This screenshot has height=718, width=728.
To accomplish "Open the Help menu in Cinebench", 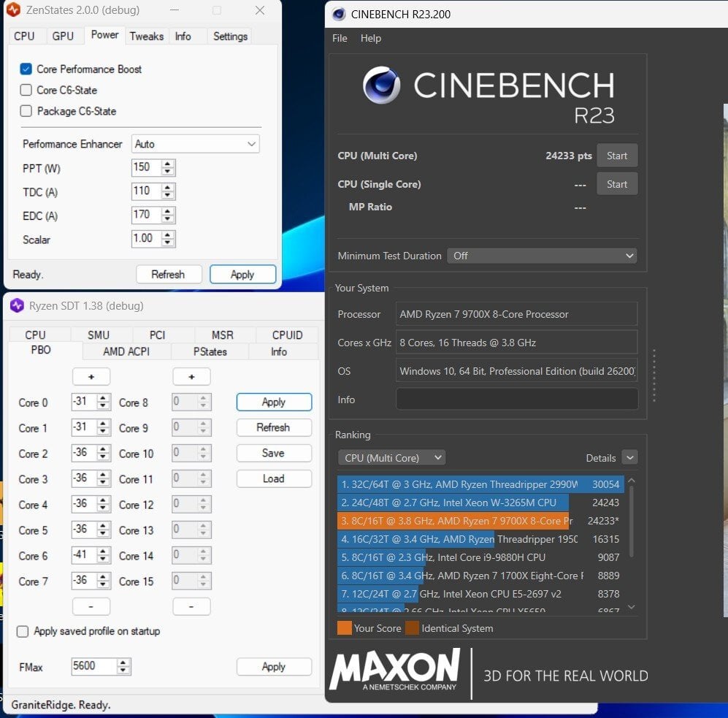I will point(370,38).
